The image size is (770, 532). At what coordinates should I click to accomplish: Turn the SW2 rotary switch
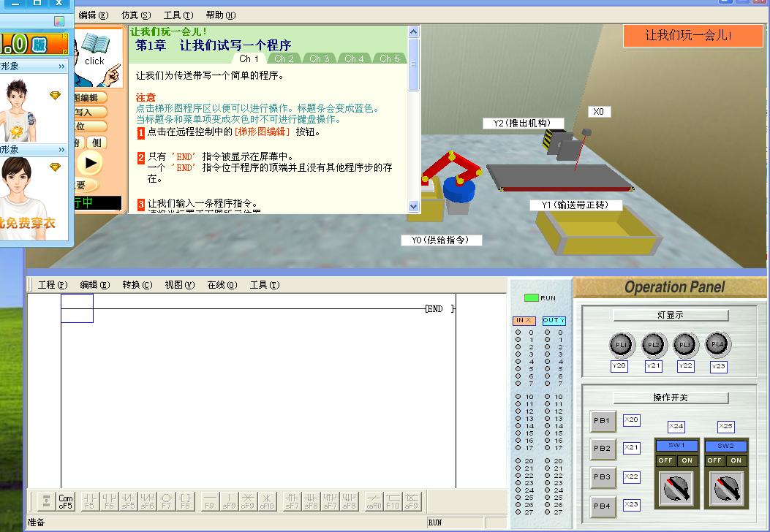pos(725,490)
